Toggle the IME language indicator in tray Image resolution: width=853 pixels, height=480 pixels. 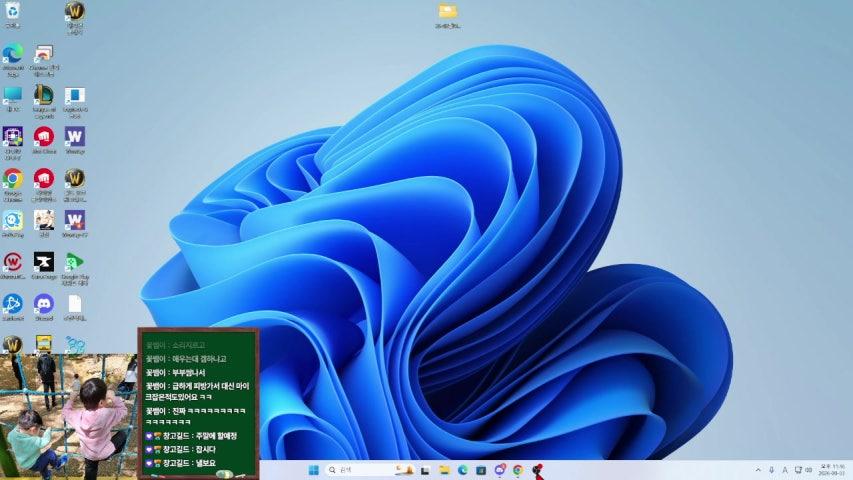point(784,470)
